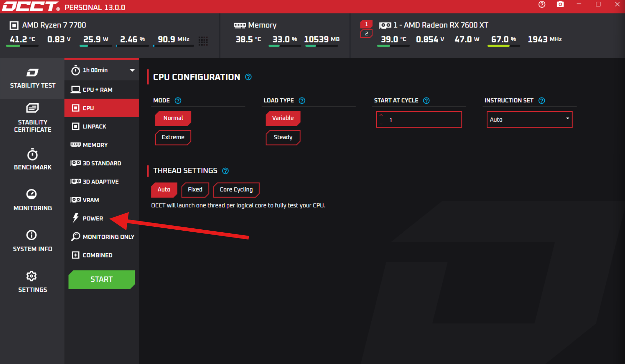Screen dimensions: 625x364
Task: Click help icon next to CPU Configuration
Action: 248,77
